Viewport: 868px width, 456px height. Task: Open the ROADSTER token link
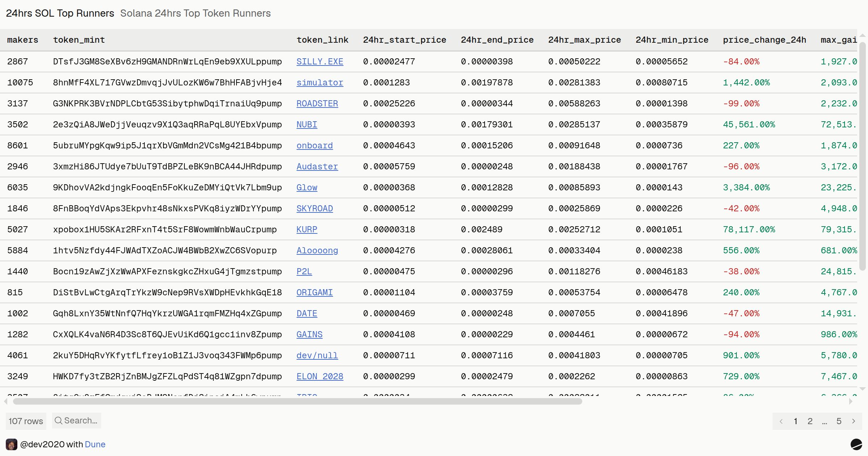[x=317, y=104]
